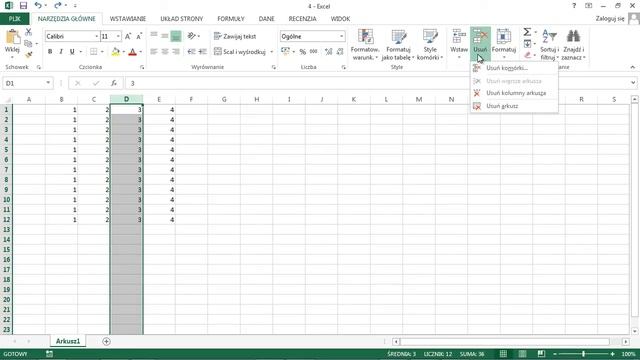The width and height of the screenshot is (640, 360).
Task: Open the WSTAWIANIE ribbon tab
Action: (128, 19)
